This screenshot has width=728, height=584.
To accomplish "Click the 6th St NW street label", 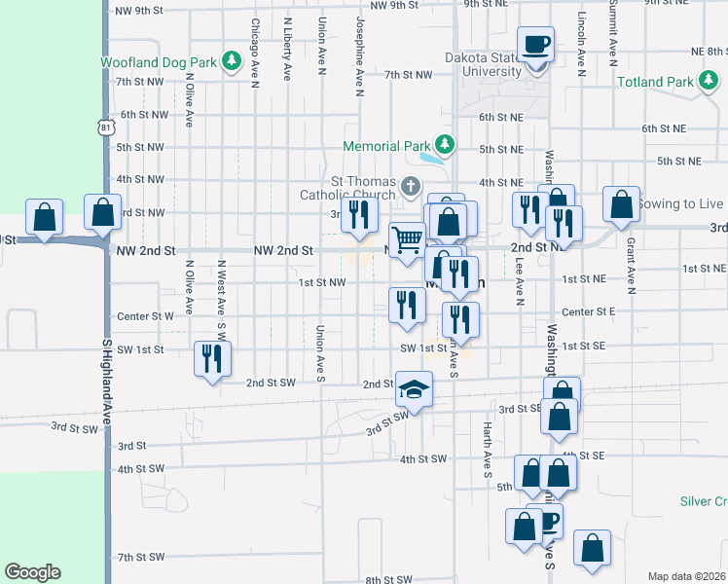I will point(144,114).
